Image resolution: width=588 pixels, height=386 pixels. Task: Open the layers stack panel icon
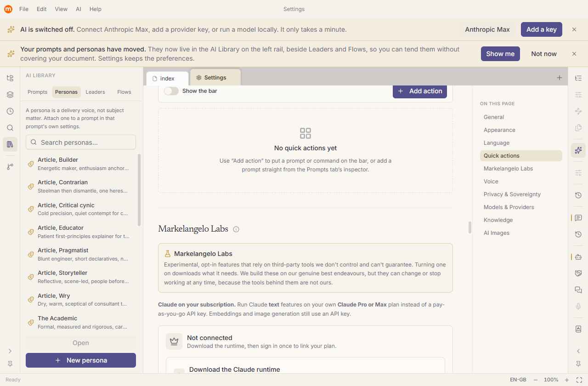tap(10, 95)
